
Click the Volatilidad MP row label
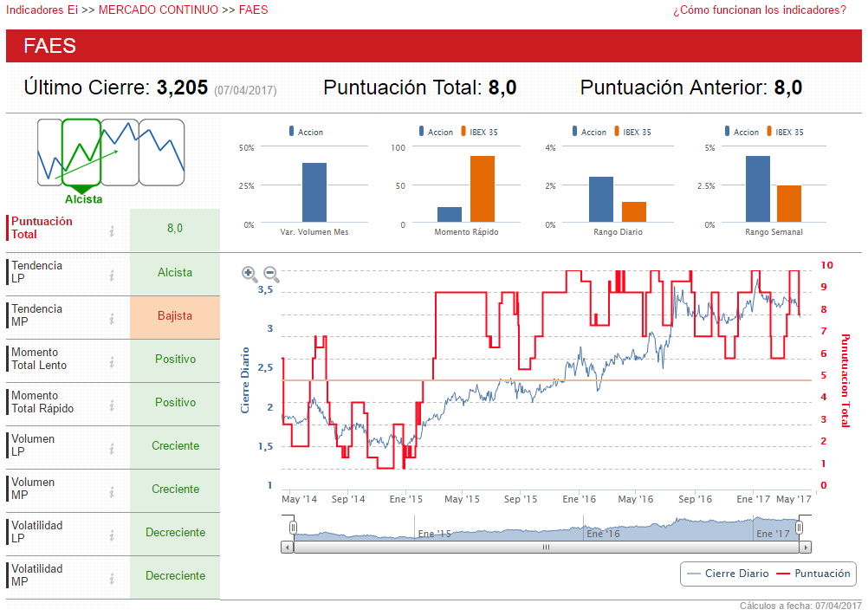[x=36, y=575]
